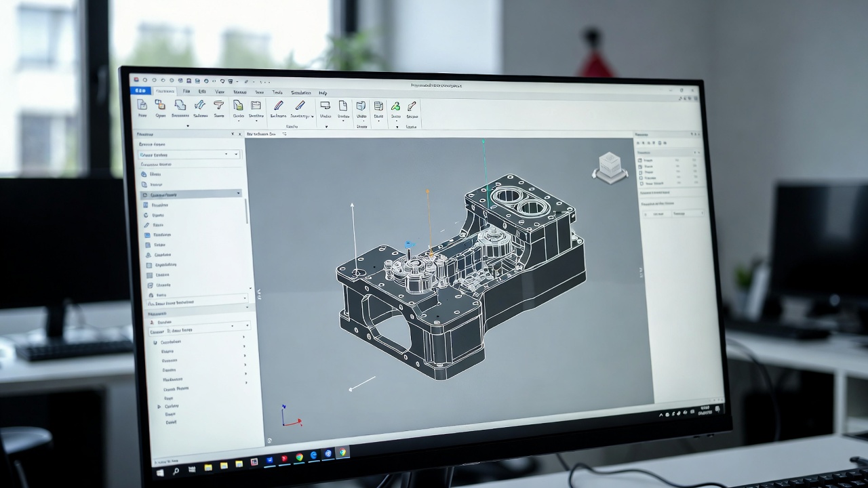Viewport: 868px width, 488px height.
Task: Toggle the first checkbox in the right panel list
Action: point(639,161)
